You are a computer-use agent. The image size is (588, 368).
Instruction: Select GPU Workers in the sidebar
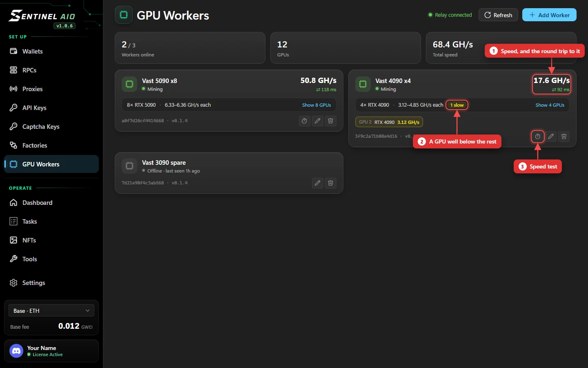click(51, 164)
